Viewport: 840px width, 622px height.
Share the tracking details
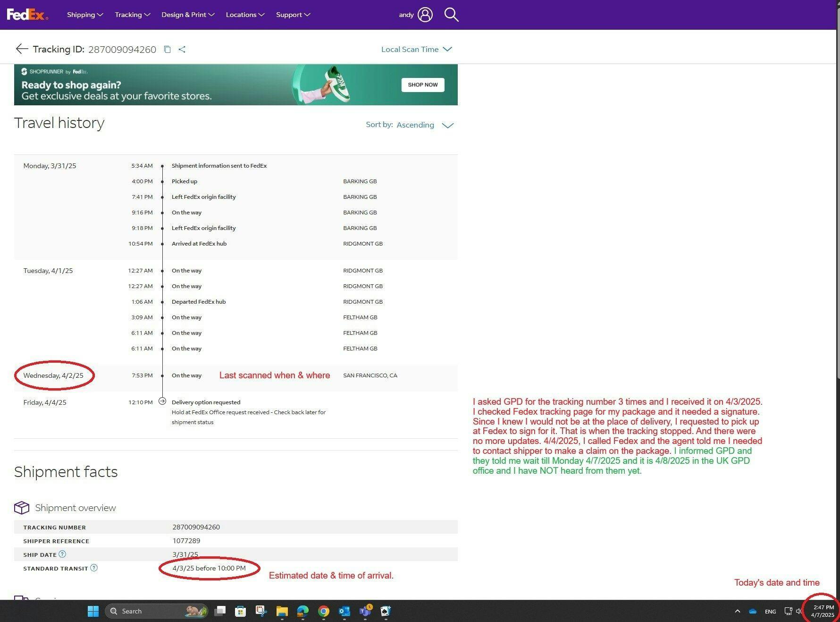coord(182,50)
